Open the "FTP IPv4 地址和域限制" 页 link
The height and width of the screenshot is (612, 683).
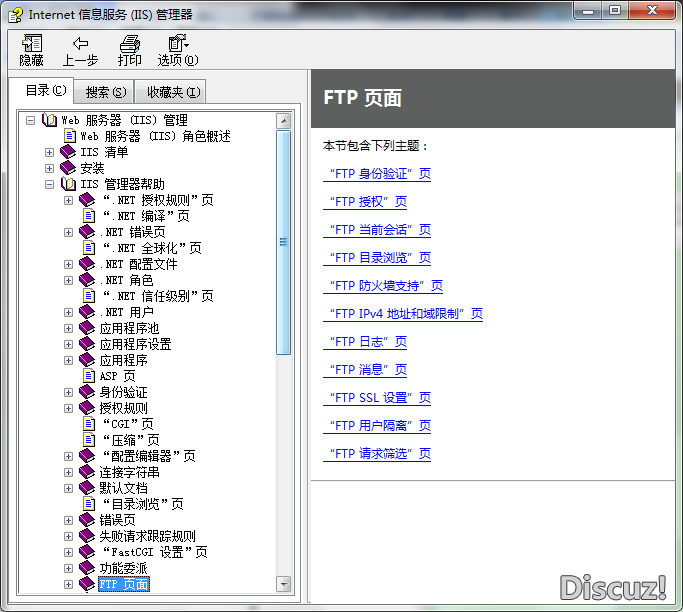[403, 314]
